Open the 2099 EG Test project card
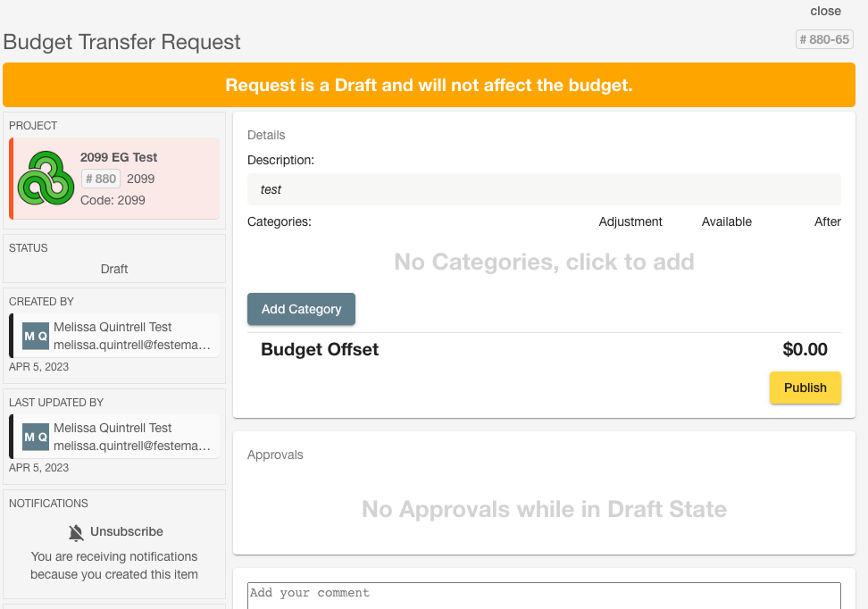The image size is (868, 609). [x=114, y=179]
